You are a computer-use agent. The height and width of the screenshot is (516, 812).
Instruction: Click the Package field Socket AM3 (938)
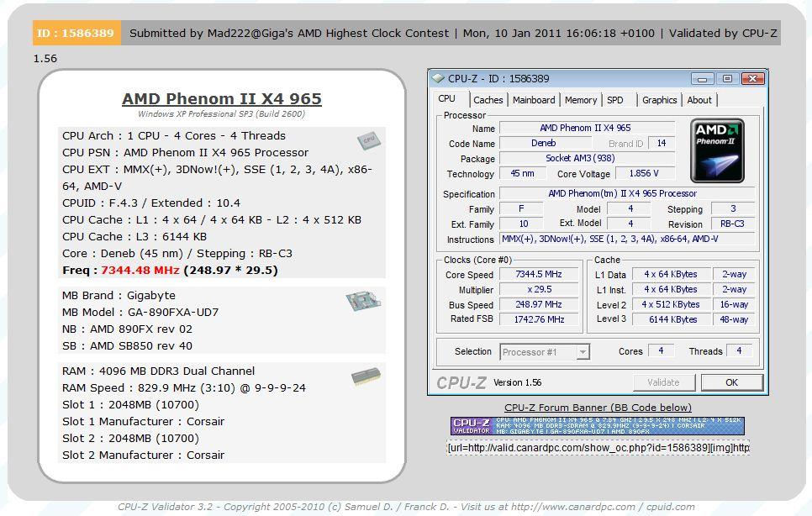[587, 158]
